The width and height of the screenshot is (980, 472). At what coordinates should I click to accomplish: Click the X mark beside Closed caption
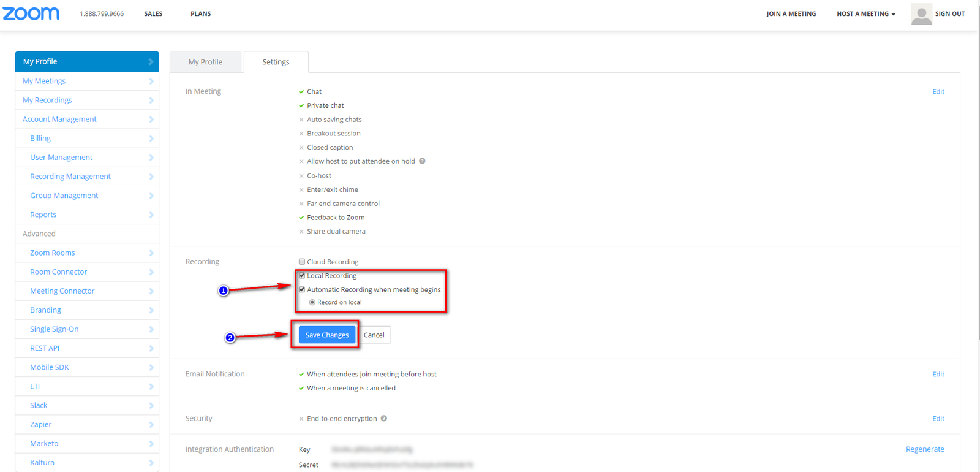point(301,148)
